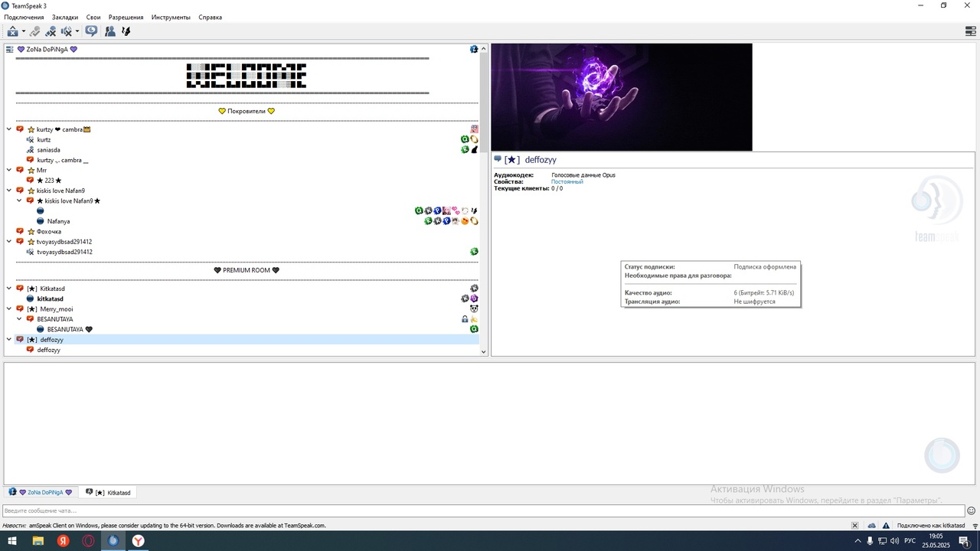Image resolution: width=980 pixels, height=551 pixels.
Task: Click the black wolf toolbar icon
Action: 126,31
